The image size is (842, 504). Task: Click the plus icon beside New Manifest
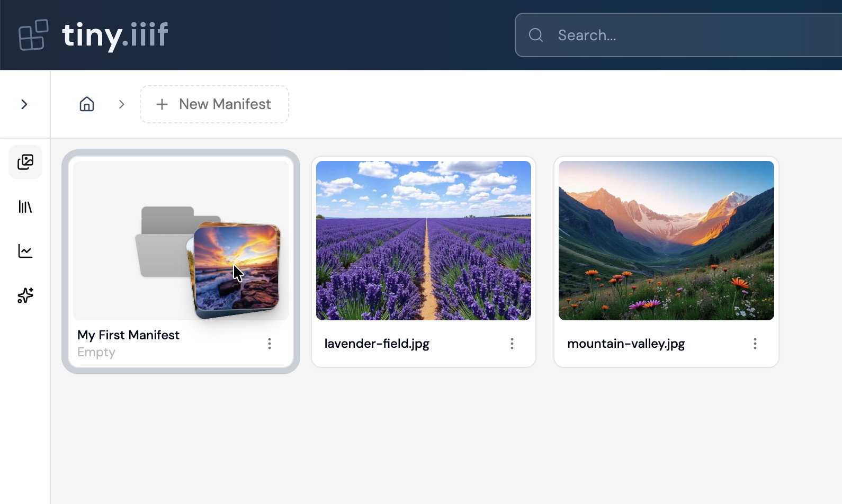pos(162,104)
